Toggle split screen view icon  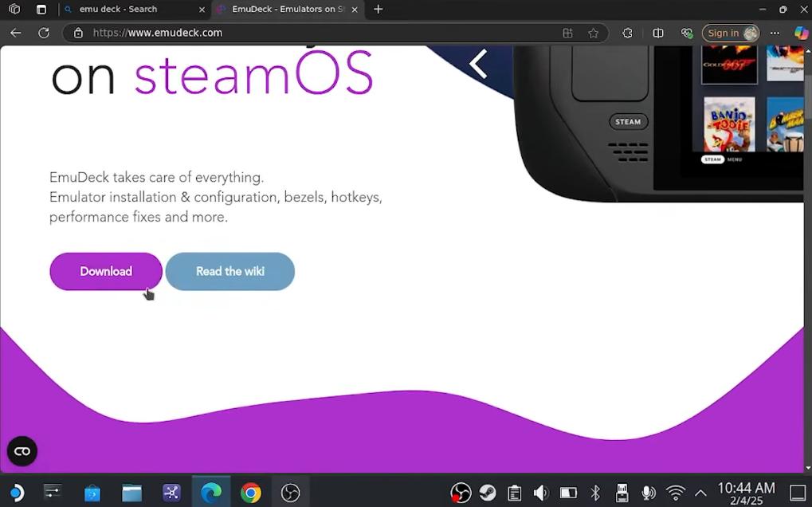click(657, 33)
